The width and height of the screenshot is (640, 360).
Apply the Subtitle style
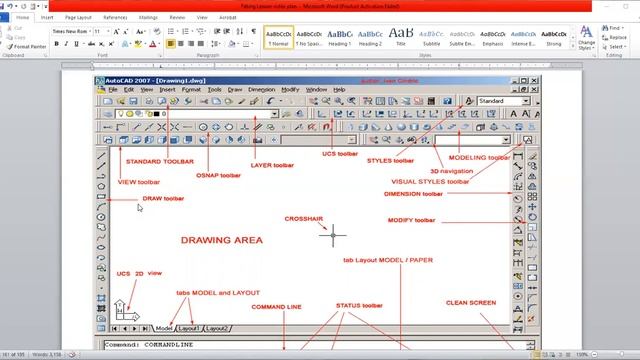[x=431, y=38]
